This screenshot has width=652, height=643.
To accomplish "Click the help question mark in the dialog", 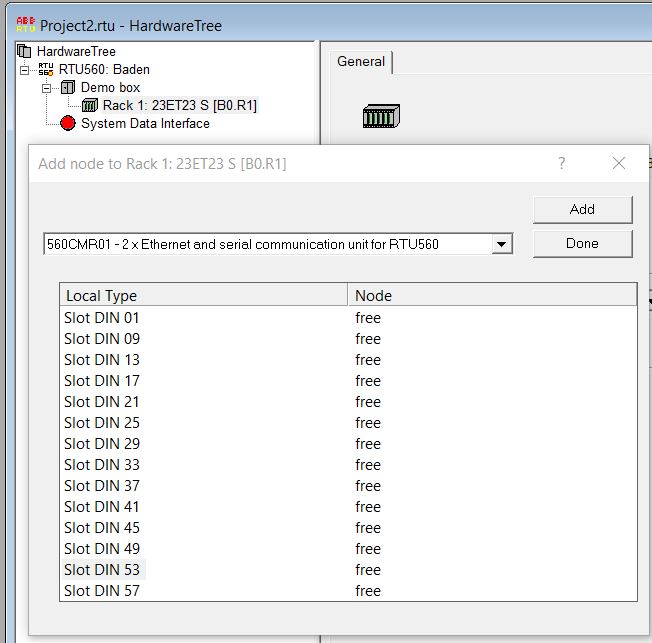I will point(561,163).
